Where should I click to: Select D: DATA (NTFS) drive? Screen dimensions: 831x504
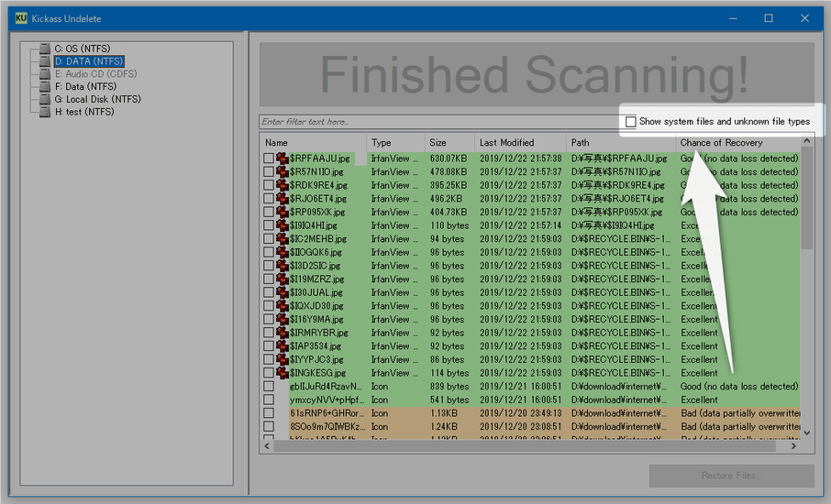pyautogui.click(x=89, y=61)
